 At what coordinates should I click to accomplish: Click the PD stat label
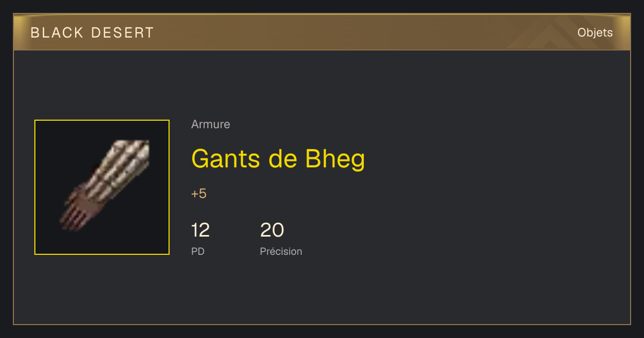coord(197,251)
